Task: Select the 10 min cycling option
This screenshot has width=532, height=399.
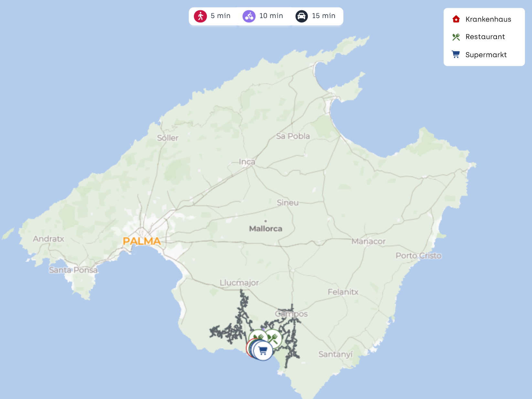Action: coord(263,16)
